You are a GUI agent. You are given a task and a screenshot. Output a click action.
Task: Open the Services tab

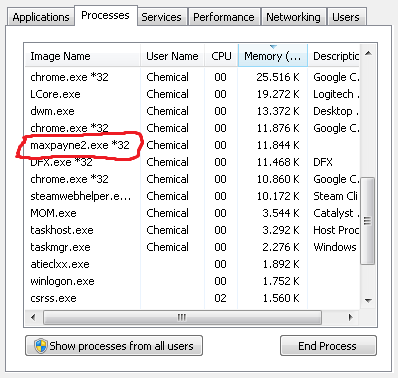click(x=161, y=17)
